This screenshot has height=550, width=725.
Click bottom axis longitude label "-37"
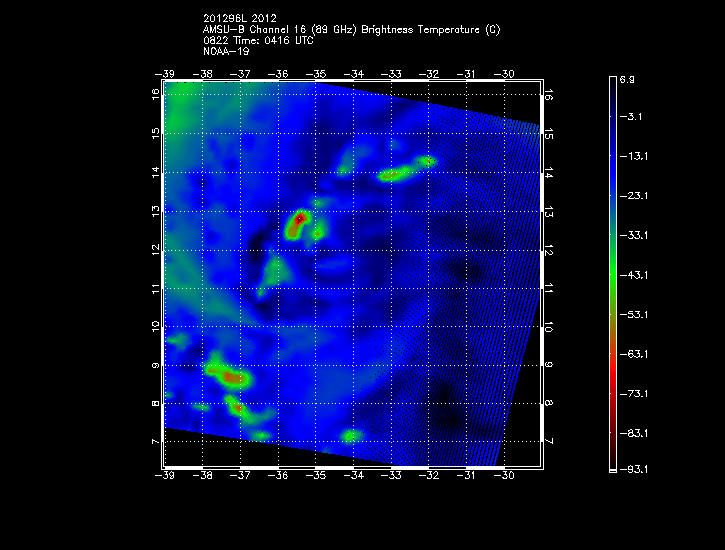(240, 475)
